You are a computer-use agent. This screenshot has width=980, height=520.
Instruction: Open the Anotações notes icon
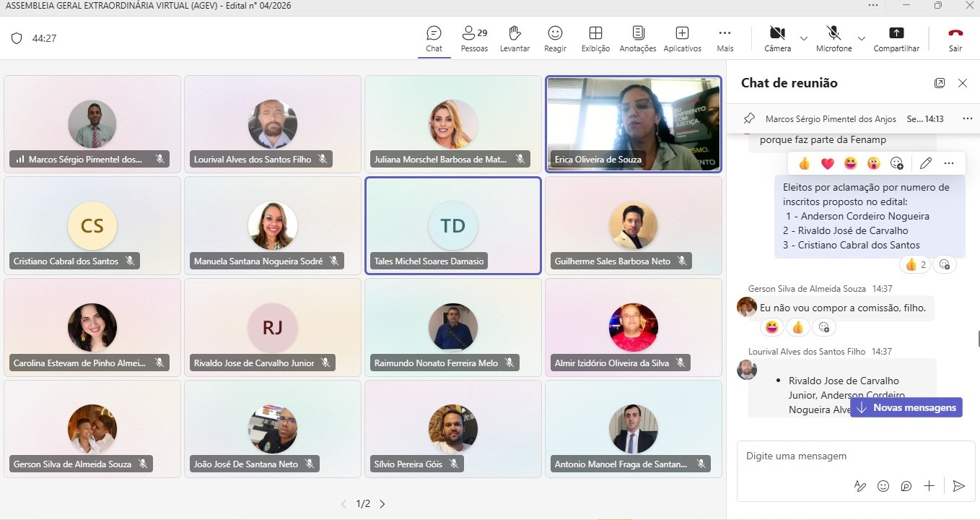[638, 38]
